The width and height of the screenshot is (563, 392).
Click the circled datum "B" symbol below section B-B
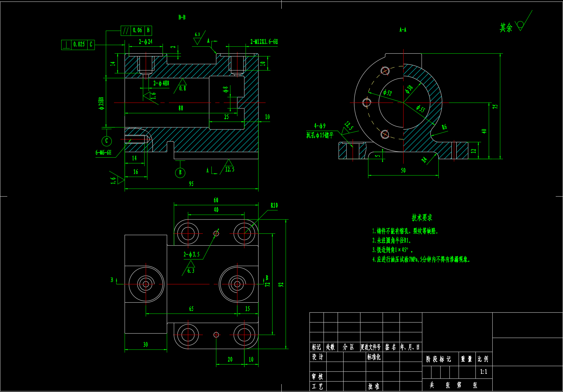click(x=180, y=173)
